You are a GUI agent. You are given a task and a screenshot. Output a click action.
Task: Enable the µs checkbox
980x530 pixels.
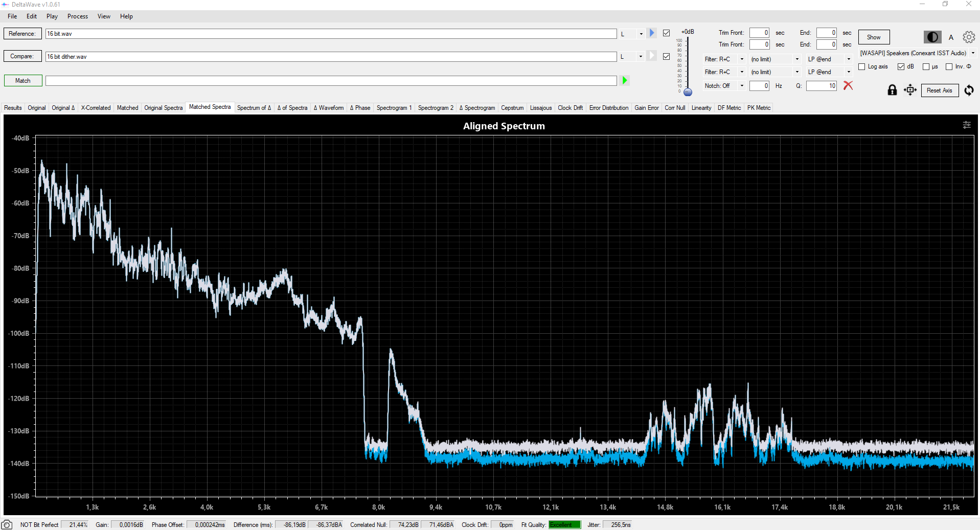(926, 67)
